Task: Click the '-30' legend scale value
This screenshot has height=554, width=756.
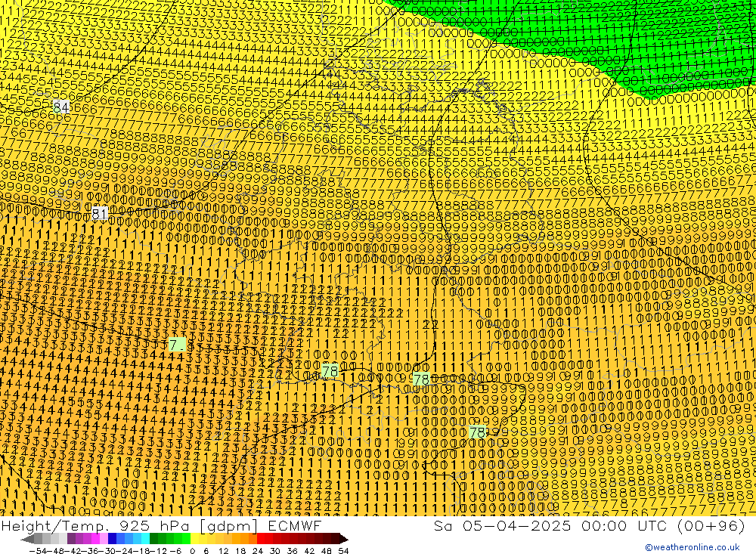Action: click(107, 551)
